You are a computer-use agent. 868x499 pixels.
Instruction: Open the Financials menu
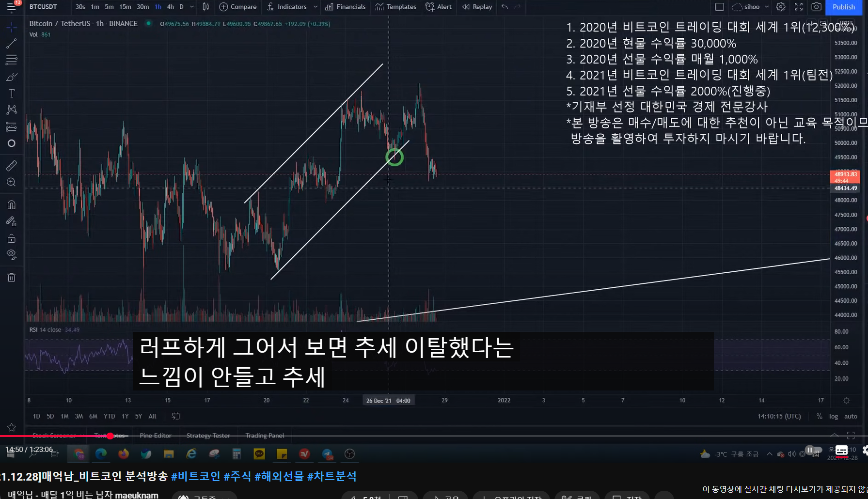pos(345,7)
